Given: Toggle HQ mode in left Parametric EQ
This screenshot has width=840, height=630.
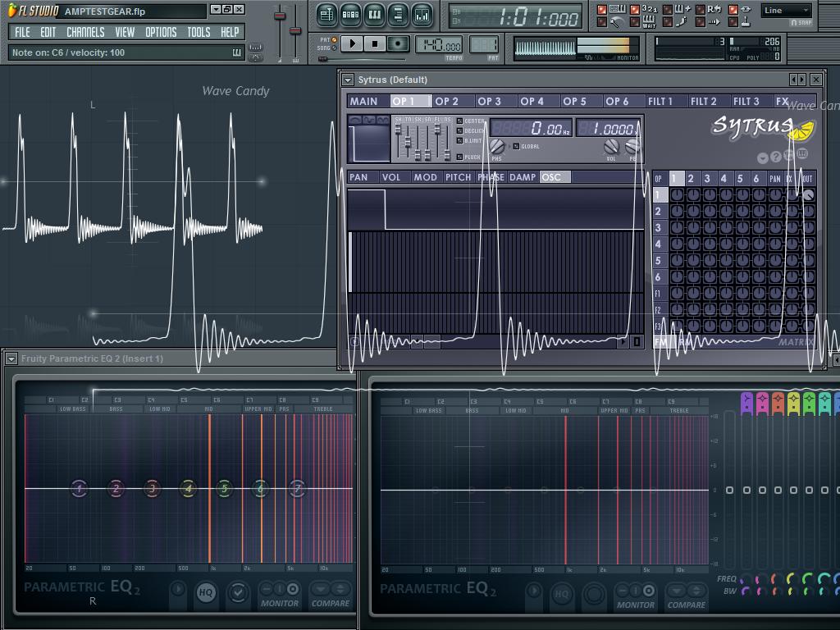Looking at the screenshot, I should point(206,592).
